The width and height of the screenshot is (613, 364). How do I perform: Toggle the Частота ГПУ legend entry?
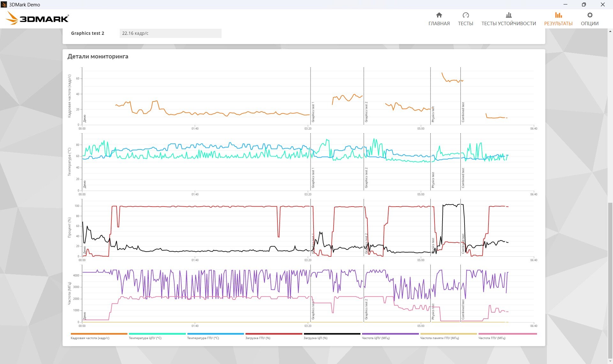pos(492,338)
